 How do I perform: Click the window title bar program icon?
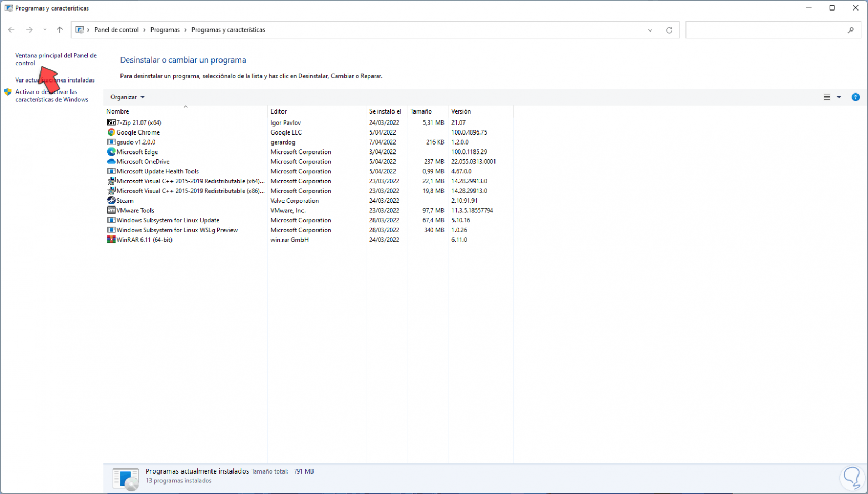(x=8, y=8)
